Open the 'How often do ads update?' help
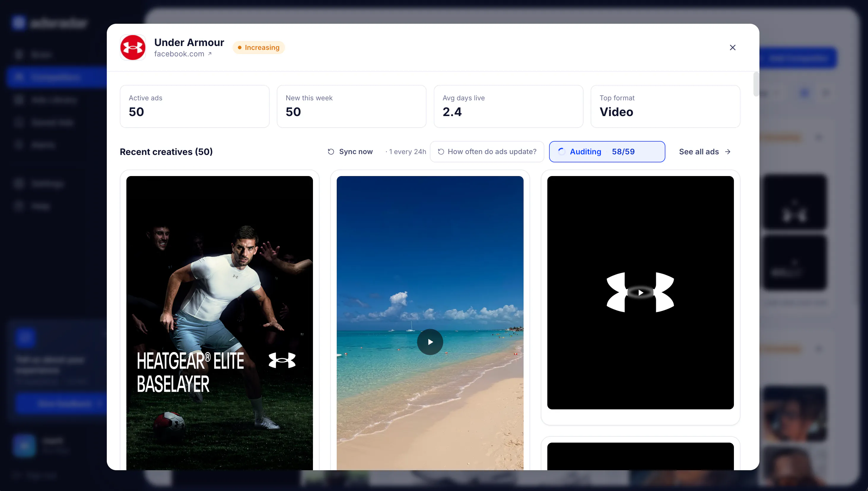The image size is (868, 491). [487, 152]
